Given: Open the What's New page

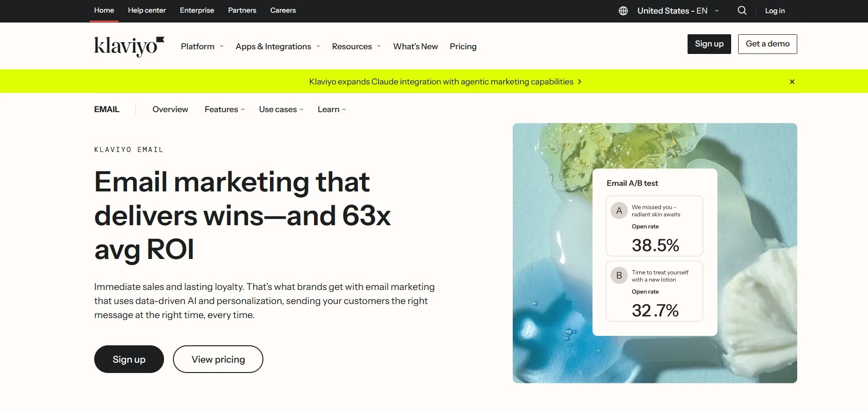Looking at the screenshot, I should coord(416,46).
